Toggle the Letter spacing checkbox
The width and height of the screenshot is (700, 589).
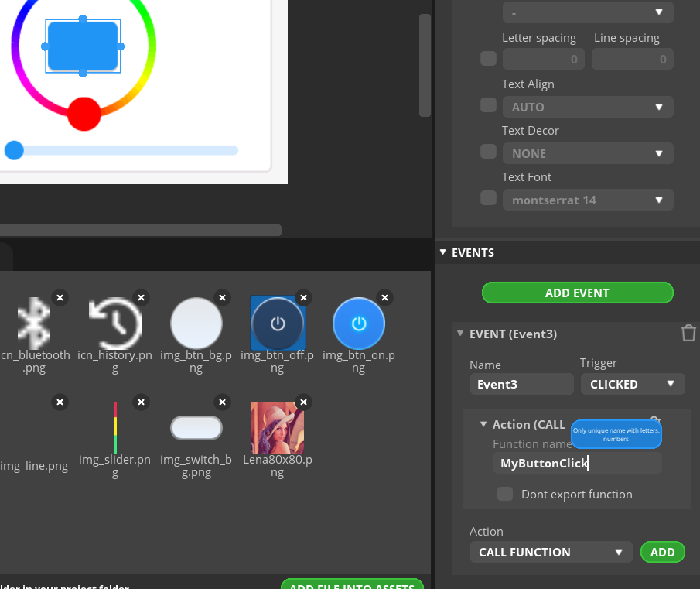tap(488, 59)
